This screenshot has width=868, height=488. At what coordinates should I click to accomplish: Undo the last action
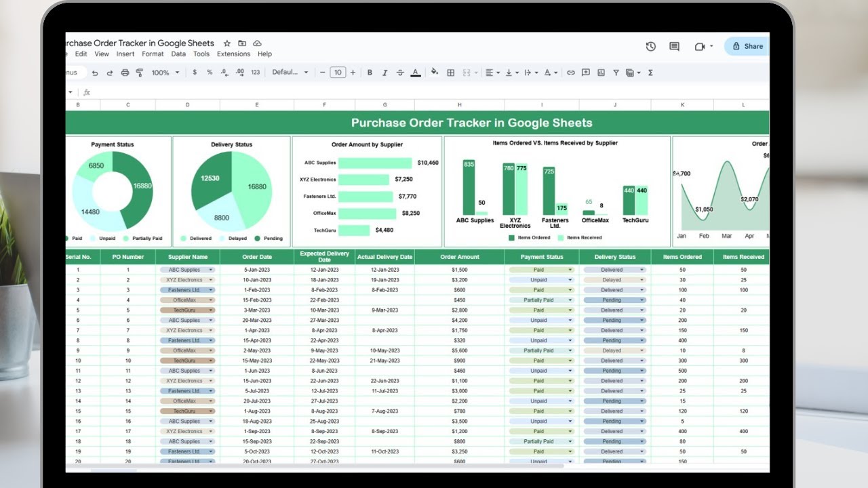[x=95, y=73]
